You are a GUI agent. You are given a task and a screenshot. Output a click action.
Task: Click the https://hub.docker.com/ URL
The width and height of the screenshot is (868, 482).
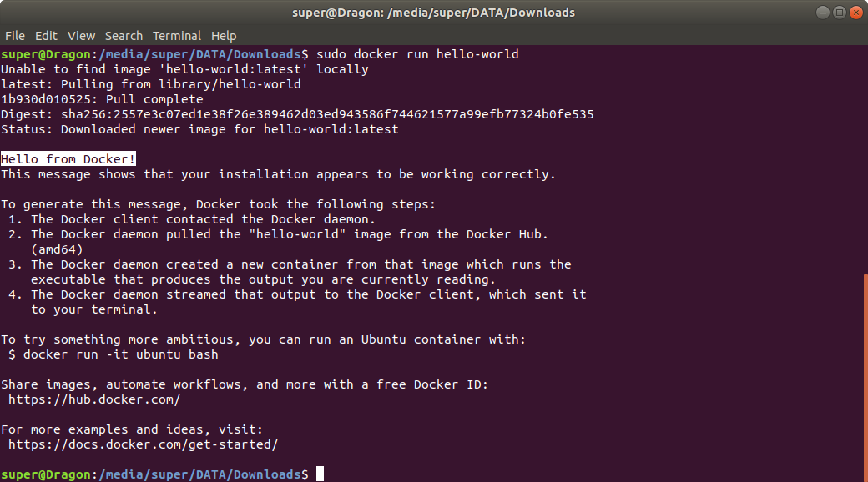(94, 399)
